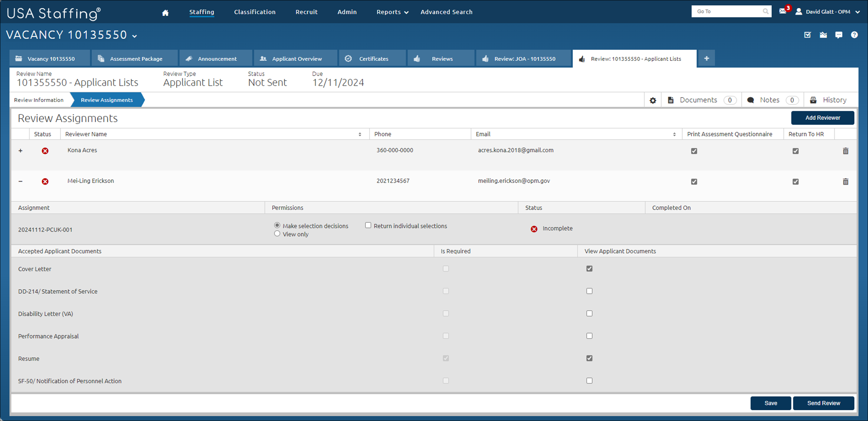Click Kona Acres red status icon
Screen dimensions: 868x421
(45, 151)
